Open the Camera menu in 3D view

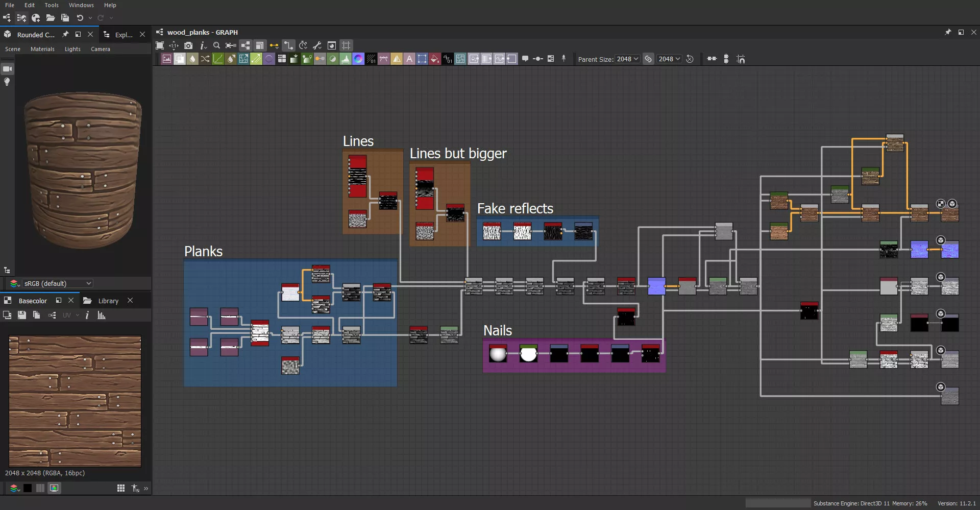100,49
